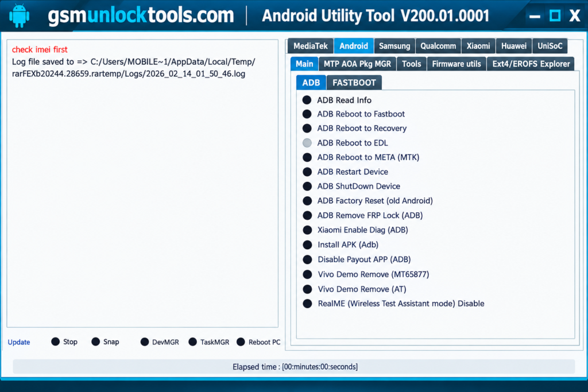Click the saved log file path text

tap(133, 68)
